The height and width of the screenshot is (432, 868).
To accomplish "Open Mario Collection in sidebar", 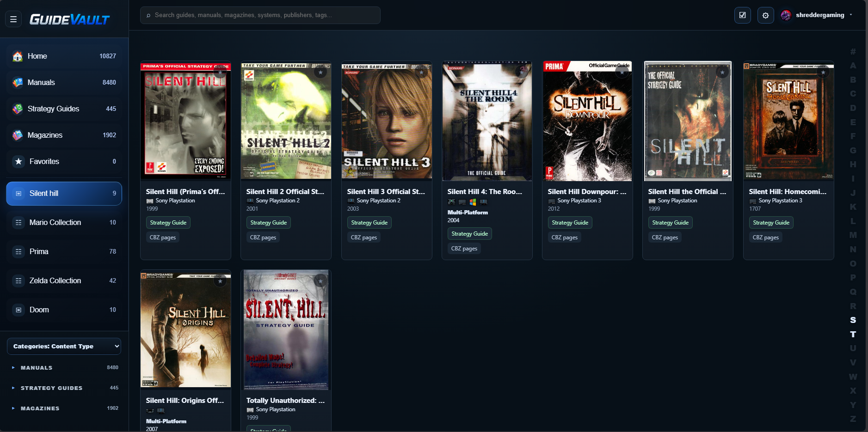I will [x=64, y=223].
